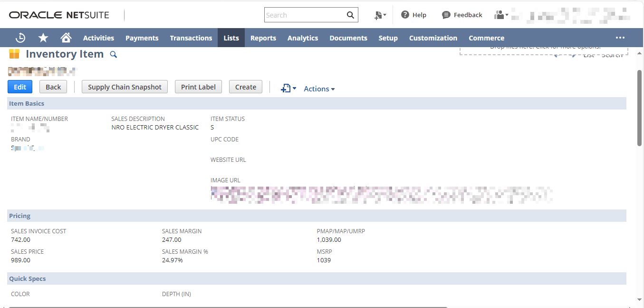
Task: Click the ITEM NAME/NUMBER label
Action: [39, 119]
